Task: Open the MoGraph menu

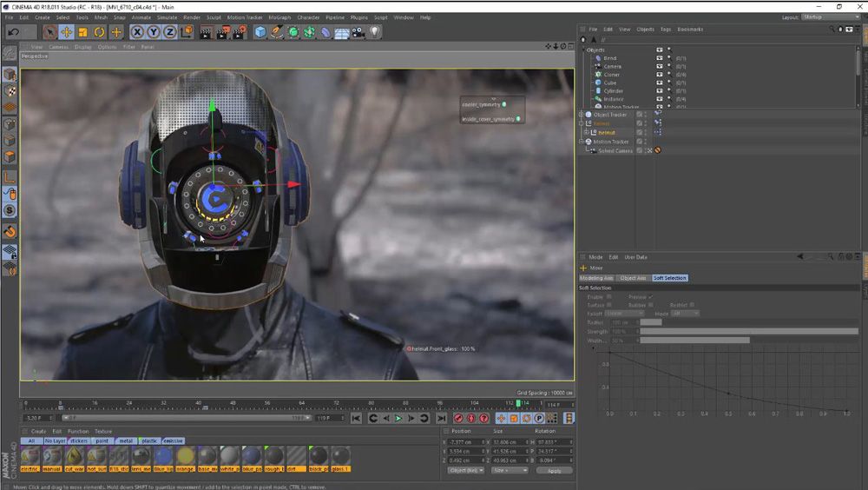Action: click(279, 17)
